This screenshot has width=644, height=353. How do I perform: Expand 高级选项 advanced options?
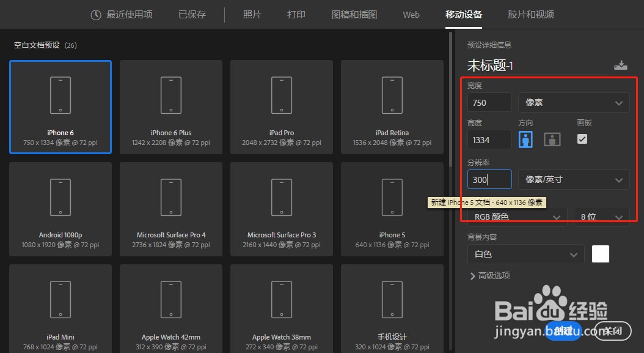[x=490, y=276]
